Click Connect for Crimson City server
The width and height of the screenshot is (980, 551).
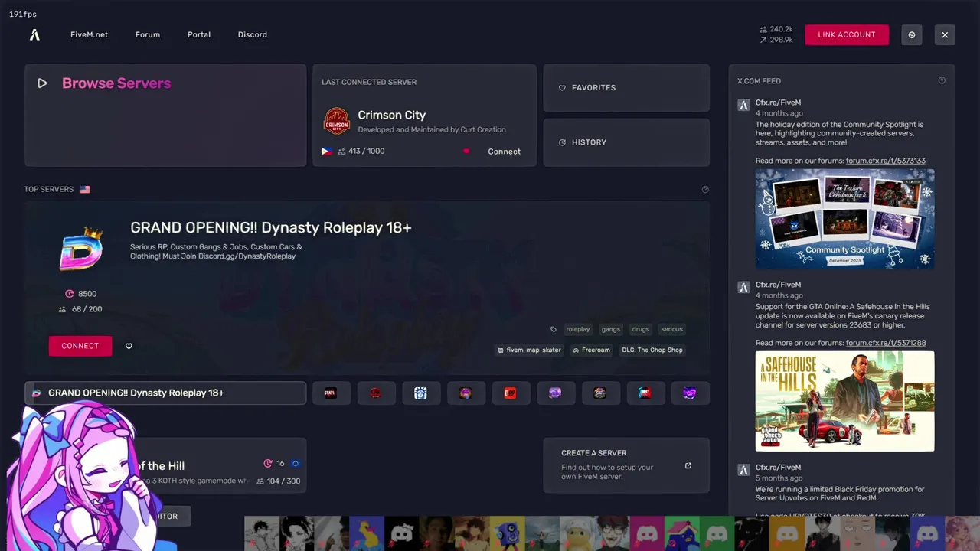505,152
